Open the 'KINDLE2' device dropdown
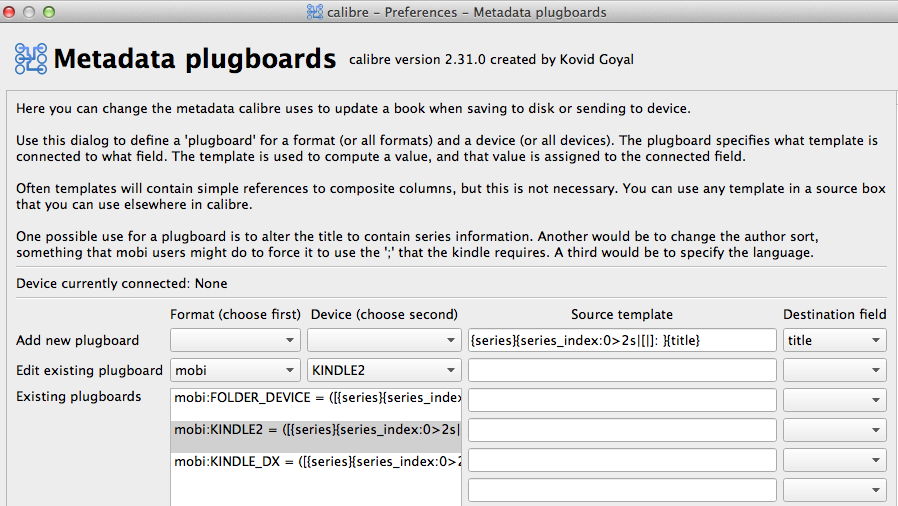898x506 pixels. pyautogui.click(x=384, y=371)
